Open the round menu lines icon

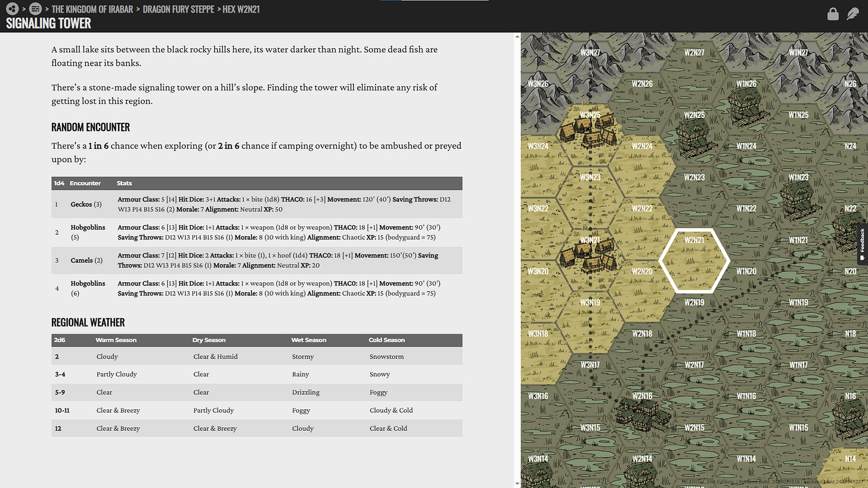35,9
